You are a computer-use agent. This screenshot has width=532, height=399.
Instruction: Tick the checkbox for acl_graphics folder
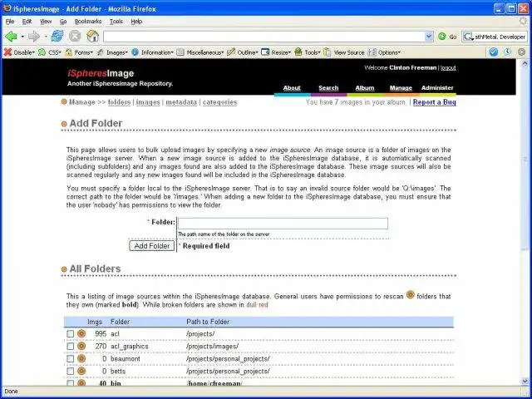[x=70, y=347]
